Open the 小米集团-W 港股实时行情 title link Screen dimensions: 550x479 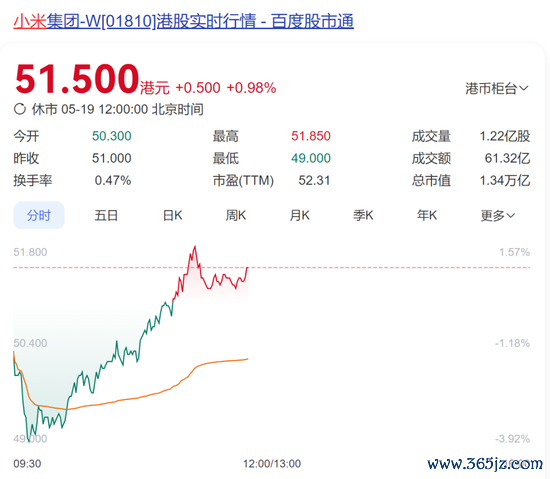183,21
